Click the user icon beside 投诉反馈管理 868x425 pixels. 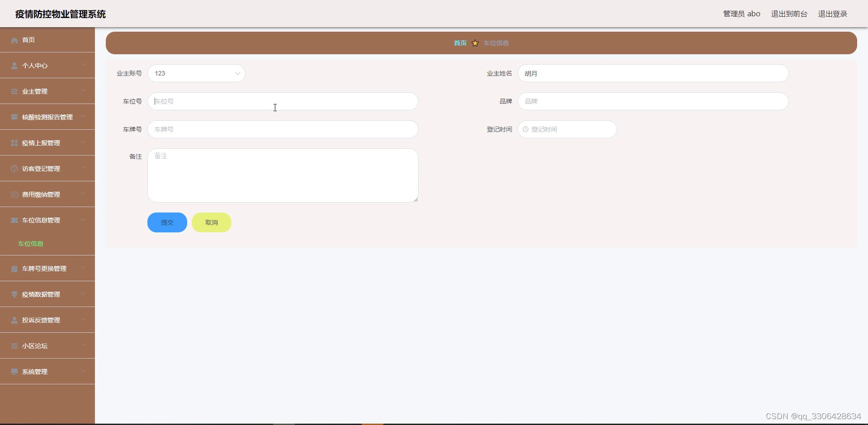point(14,321)
